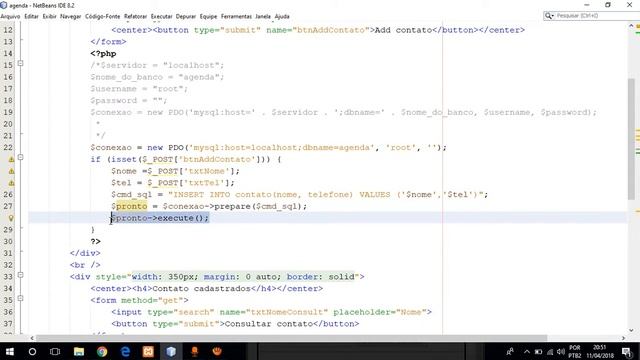Switch to the NetBeans cube taskbar icon
The image size is (640, 360).
click(x=171, y=351)
